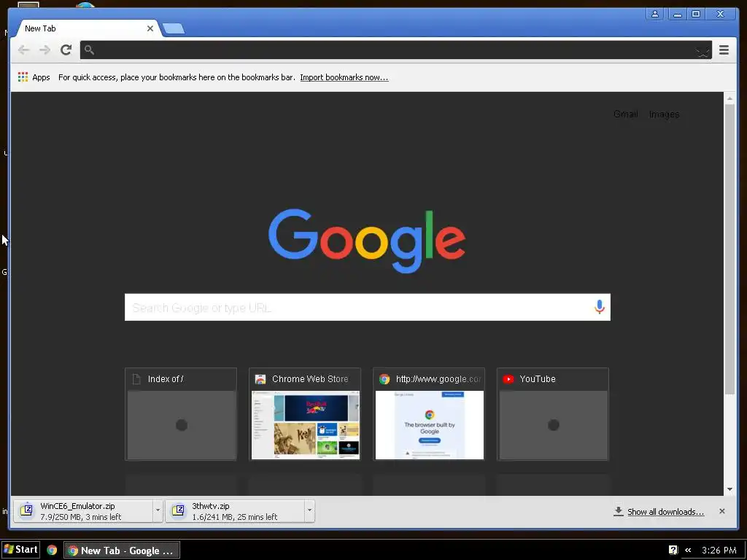
Task: Open the http://www.google.com tile
Action: tap(429, 414)
